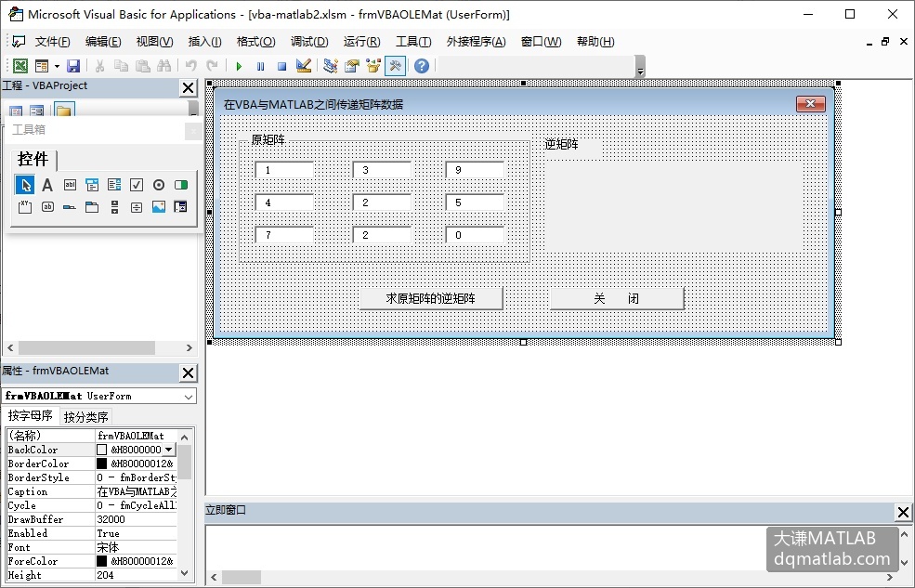Click the Break (pause) icon
The width and height of the screenshot is (915, 588).
click(x=260, y=66)
